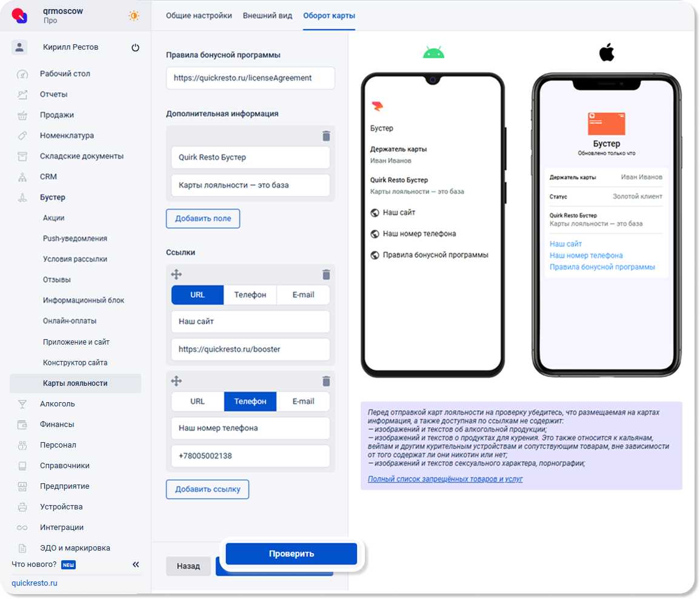
Task: Collapse sidebar with double chevron icon
Action: [136, 564]
